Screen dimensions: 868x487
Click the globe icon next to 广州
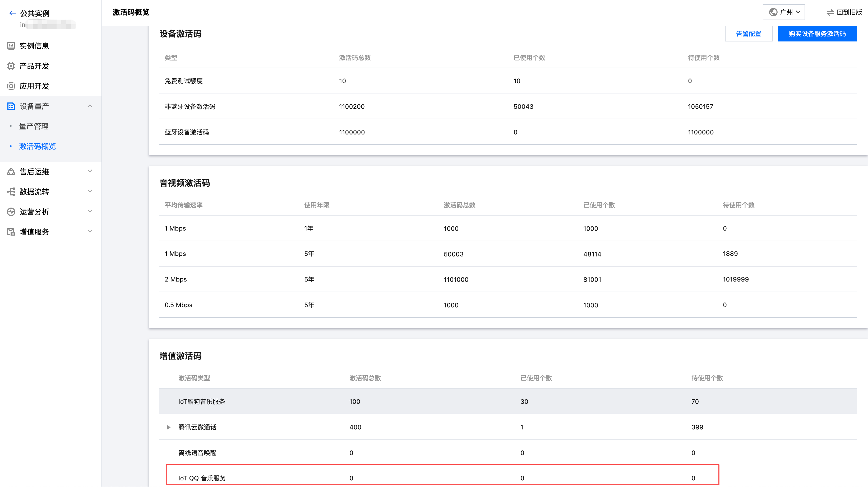point(773,12)
